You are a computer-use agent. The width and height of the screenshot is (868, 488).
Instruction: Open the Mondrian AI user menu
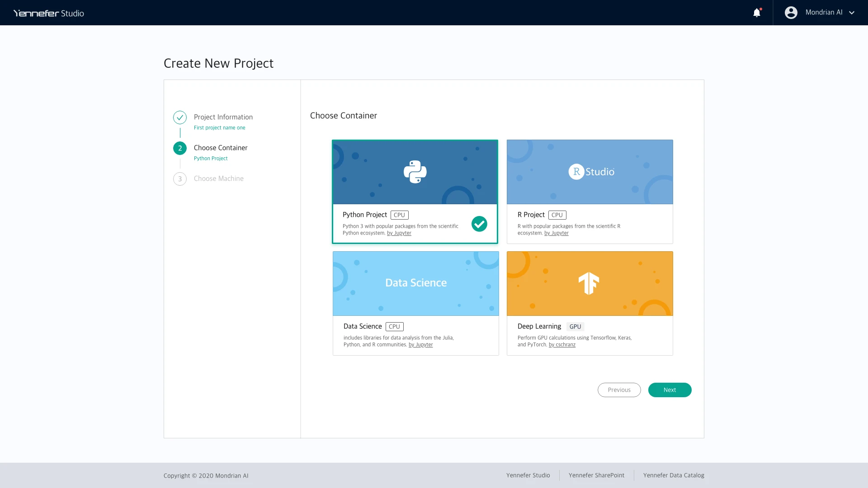[824, 13]
